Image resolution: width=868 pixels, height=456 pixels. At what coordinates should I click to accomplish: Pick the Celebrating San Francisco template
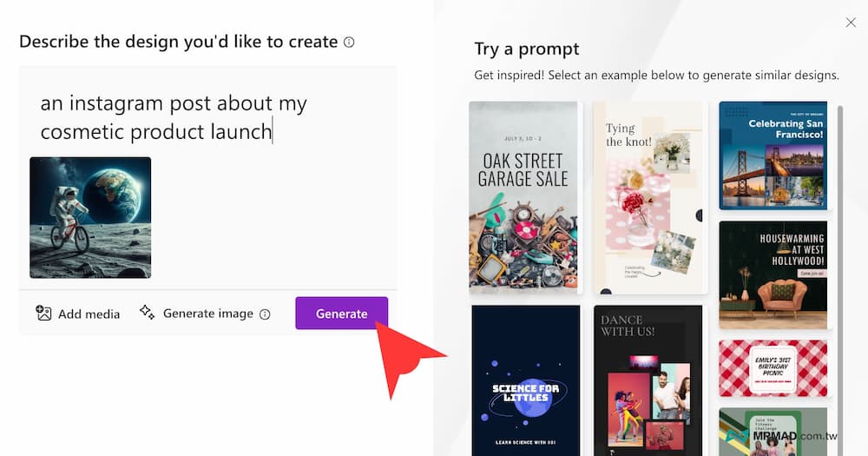tap(773, 155)
